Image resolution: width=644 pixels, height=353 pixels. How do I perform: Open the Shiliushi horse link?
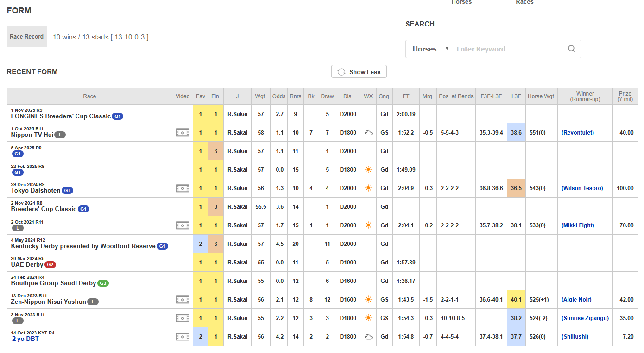click(x=575, y=337)
